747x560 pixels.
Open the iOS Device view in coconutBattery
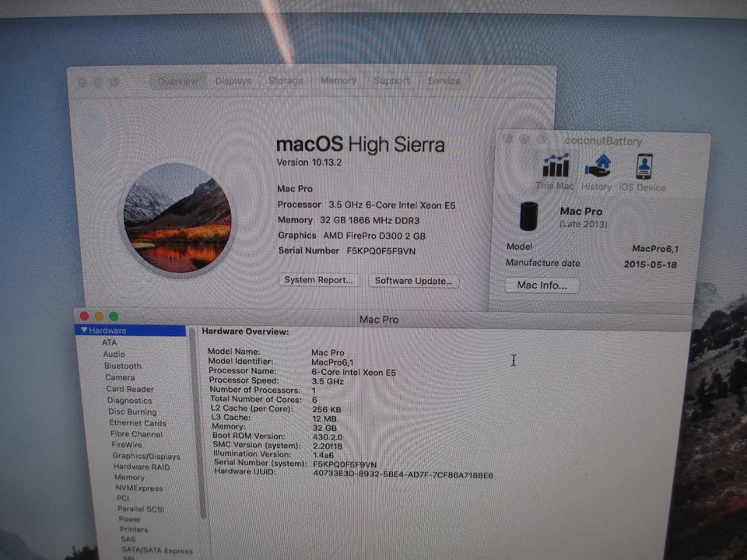[x=642, y=167]
